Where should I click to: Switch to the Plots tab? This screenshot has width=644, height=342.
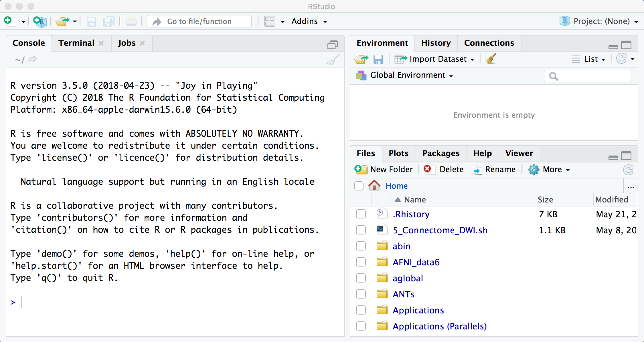398,154
